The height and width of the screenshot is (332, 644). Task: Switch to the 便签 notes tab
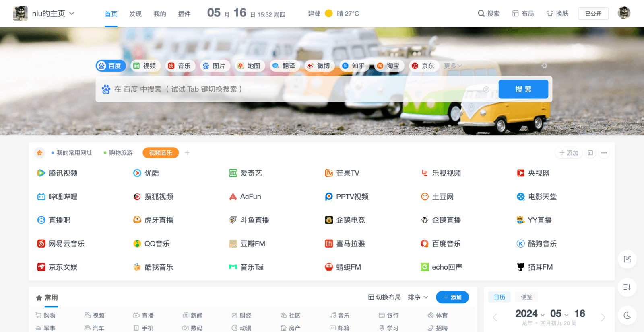pyautogui.click(x=526, y=297)
